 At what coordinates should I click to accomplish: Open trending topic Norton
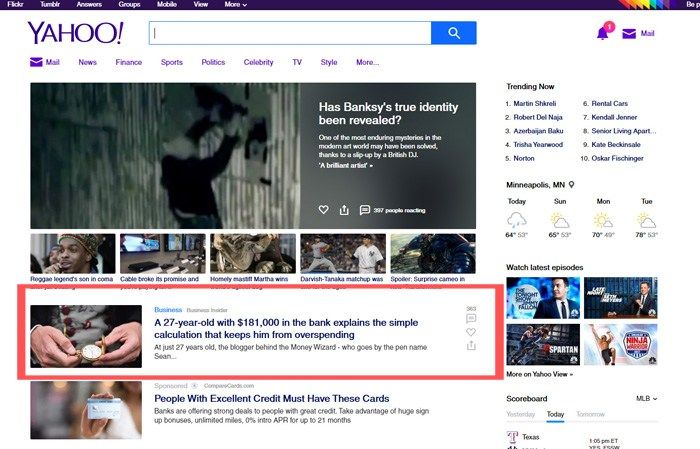coord(524,158)
